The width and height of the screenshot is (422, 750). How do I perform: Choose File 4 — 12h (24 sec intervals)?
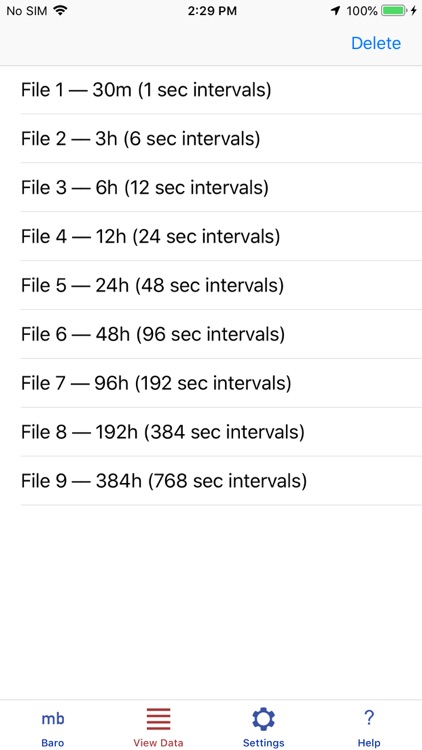[x=211, y=236]
